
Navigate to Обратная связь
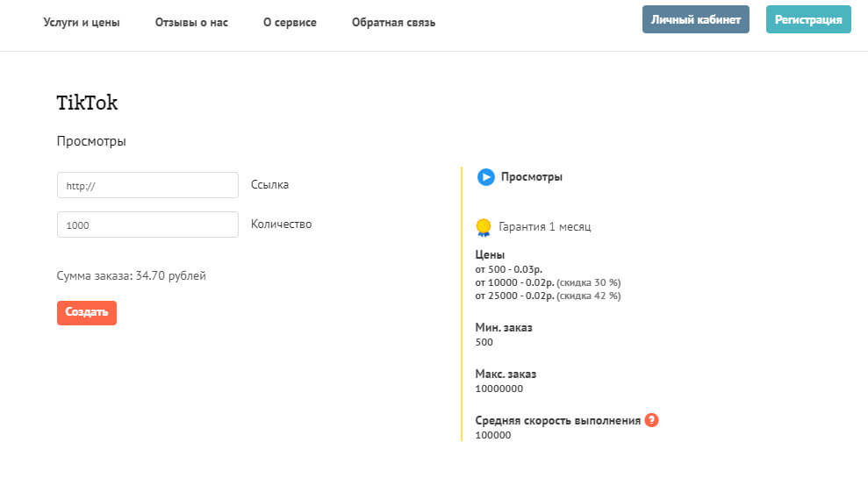tap(393, 22)
